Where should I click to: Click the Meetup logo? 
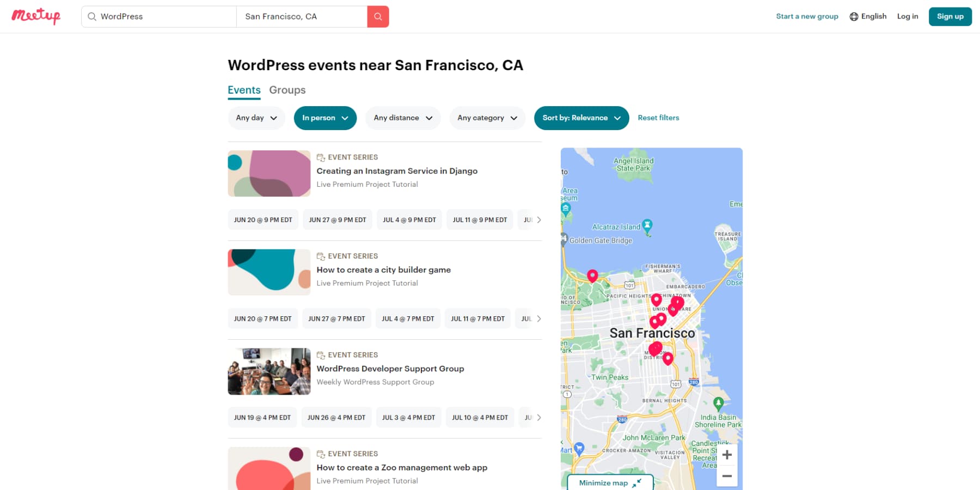[35, 16]
